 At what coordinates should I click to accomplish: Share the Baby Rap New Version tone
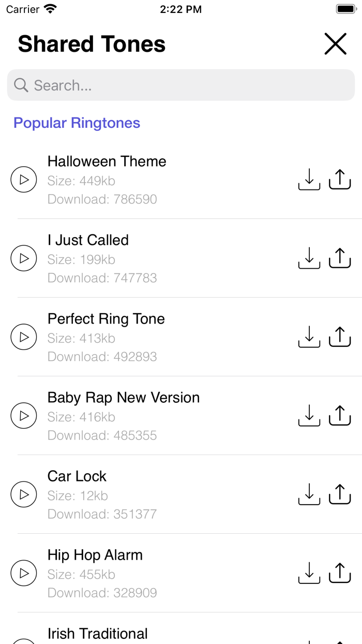(339, 415)
